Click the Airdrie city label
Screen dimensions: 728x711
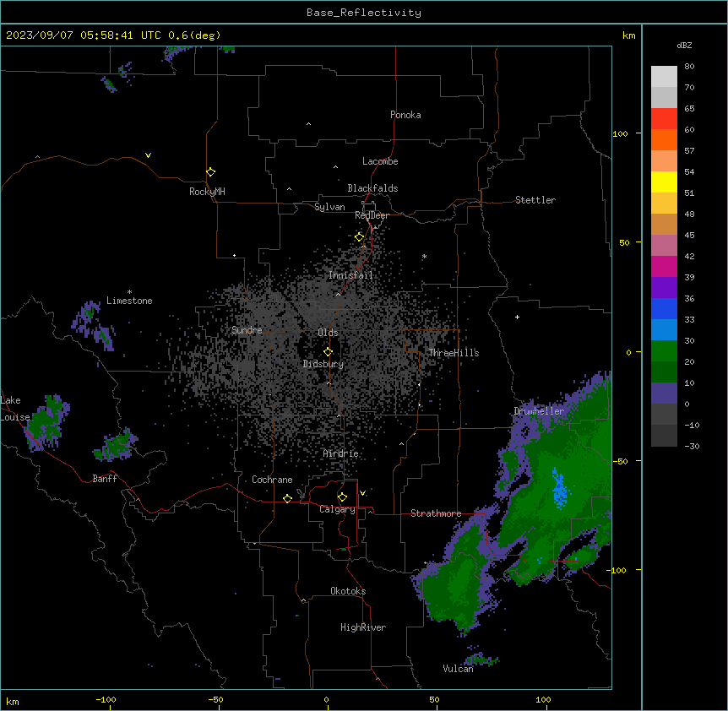pos(340,453)
